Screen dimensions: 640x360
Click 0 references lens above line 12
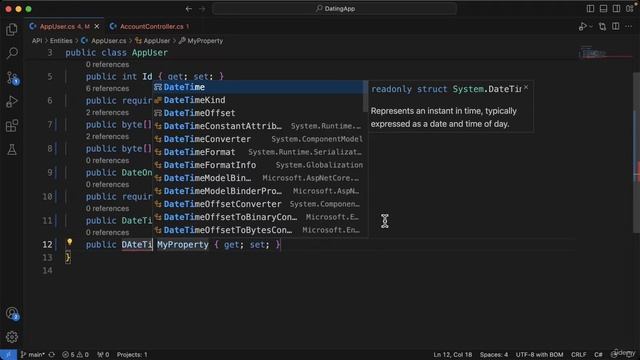[107, 233]
